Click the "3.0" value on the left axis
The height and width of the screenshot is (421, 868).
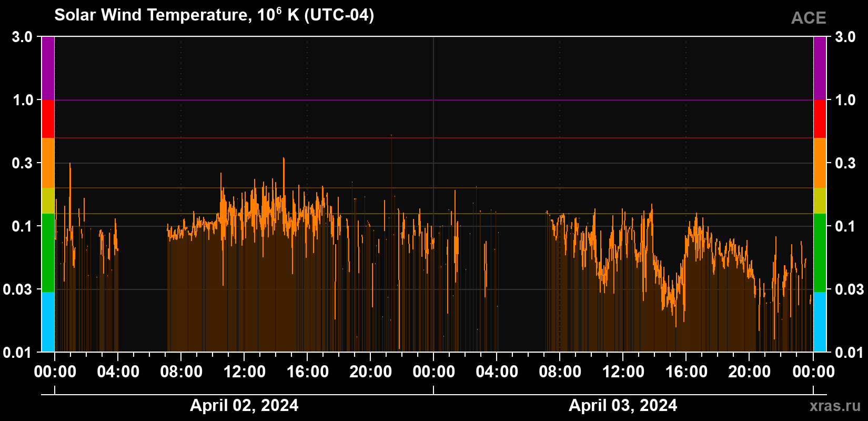22,37
